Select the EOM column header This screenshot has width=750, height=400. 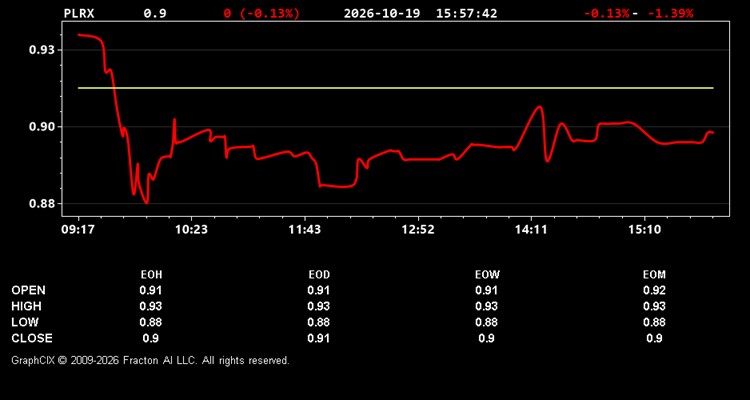click(x=654, y=275)
